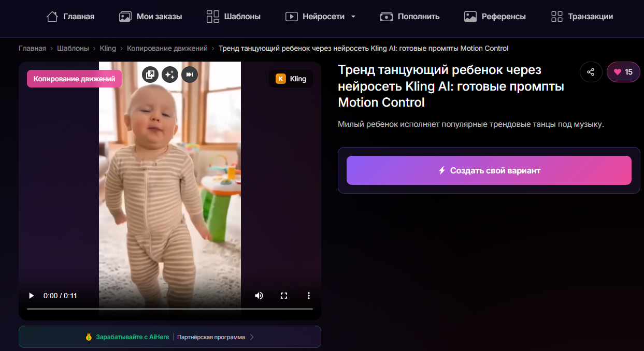This screenshot has width=644, height=351.
Task: Click the Мои заказы orders icon
Action: [x=124, y=16]
